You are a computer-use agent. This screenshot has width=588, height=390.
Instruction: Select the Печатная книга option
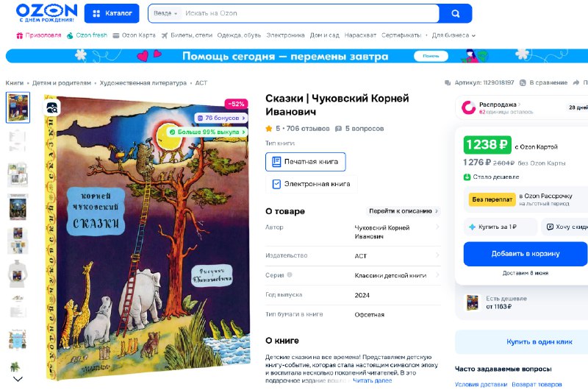[x=305, y=162]
